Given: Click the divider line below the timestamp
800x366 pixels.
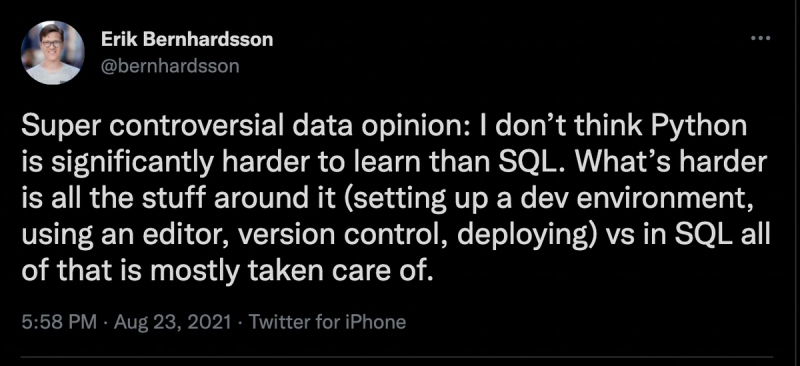Looking at the screenshot, I should 397,356.
